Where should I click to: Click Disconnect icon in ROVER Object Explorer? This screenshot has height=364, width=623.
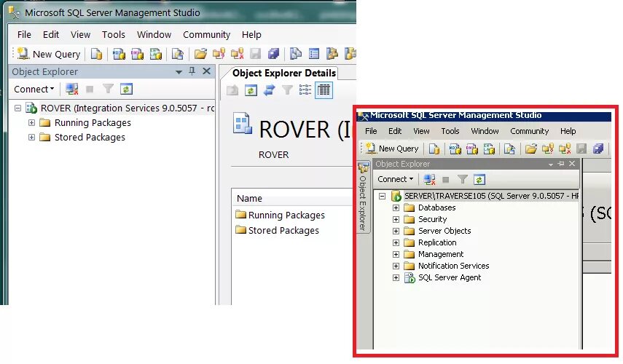tap(72, 89)
